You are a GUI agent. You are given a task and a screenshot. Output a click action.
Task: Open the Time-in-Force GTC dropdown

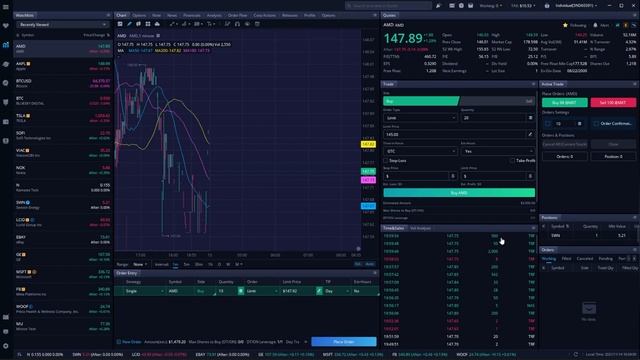(420, 151)
